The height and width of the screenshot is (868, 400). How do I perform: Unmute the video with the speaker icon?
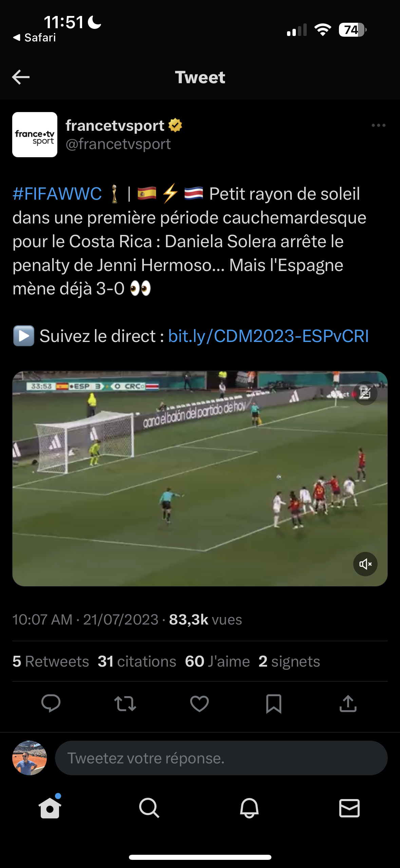pos(365,564)
